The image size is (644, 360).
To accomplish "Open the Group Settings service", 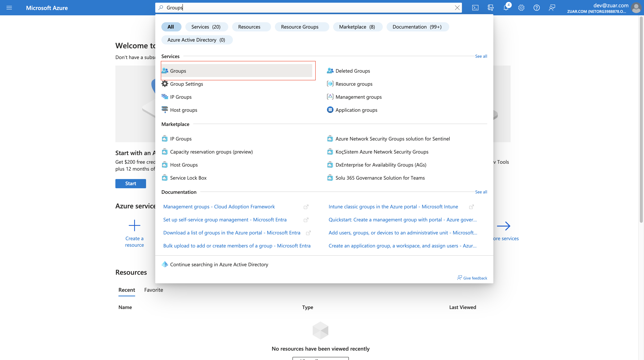I will tap(237, 84).
